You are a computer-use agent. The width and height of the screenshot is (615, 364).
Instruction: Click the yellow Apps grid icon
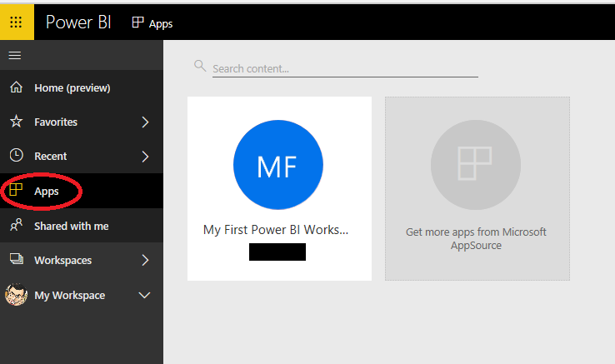point(16,190)
